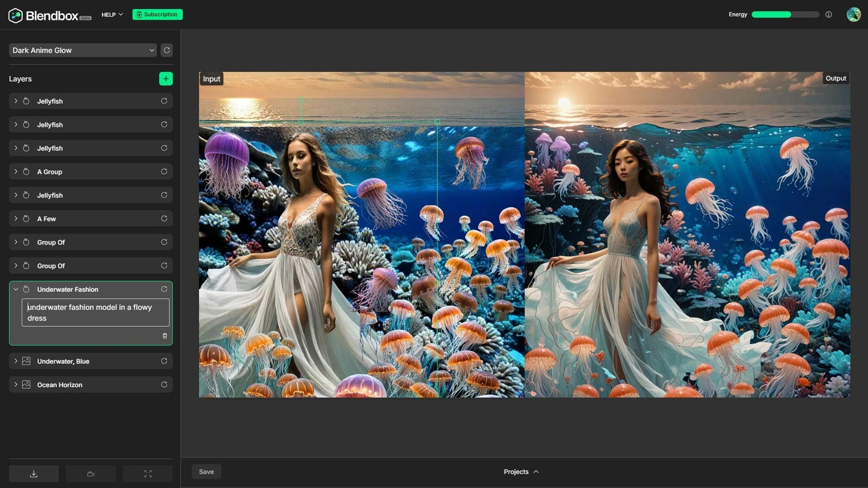This screenshot has height=488, width=868.
Task: Click the Energy progress bar
Action: click(x=784, y=15)
